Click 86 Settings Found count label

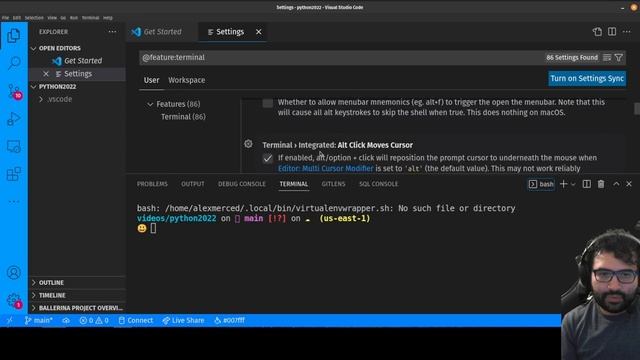coord(572,58)
